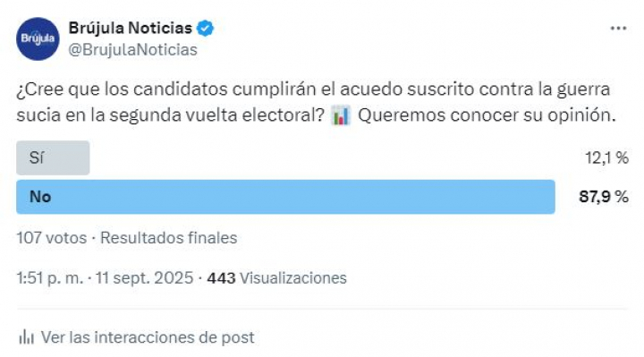Open the 1:51 p. m. timestamp link
Viewport: 644px width, 357px height.
point(50,278)
